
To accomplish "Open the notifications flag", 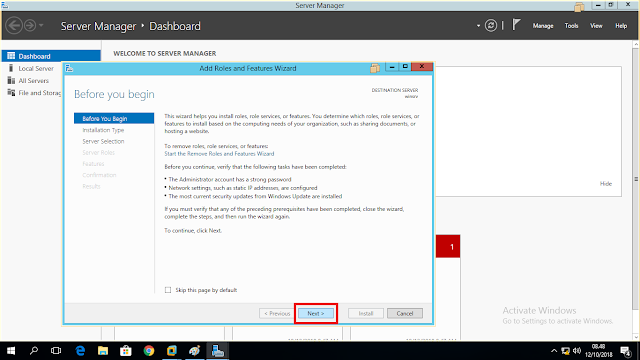I will [x=516, y=25].
